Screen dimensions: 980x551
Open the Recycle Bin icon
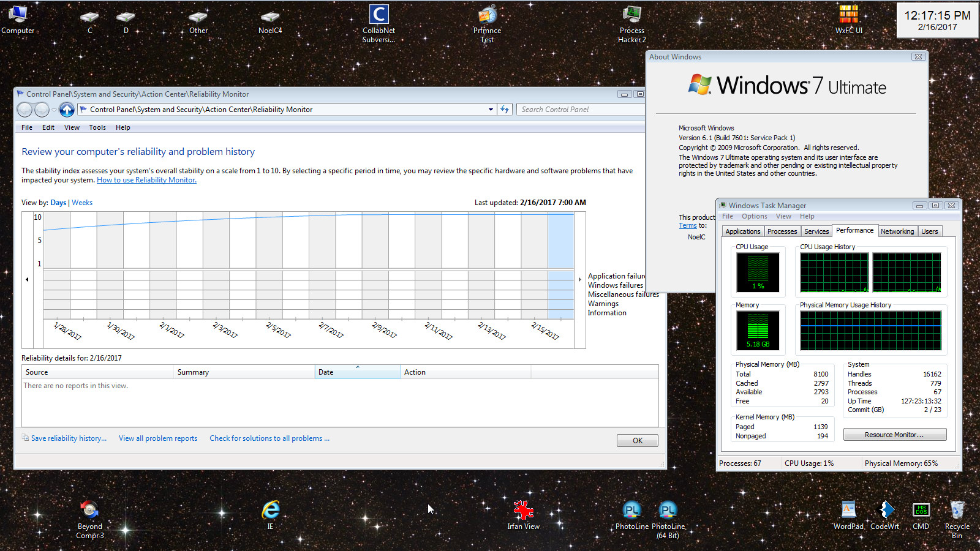pos(957,519)
